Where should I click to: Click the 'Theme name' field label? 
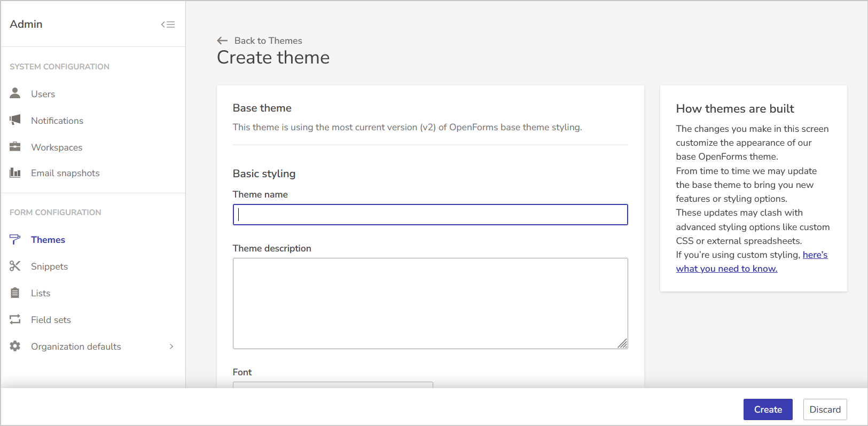tap(260, 194)
